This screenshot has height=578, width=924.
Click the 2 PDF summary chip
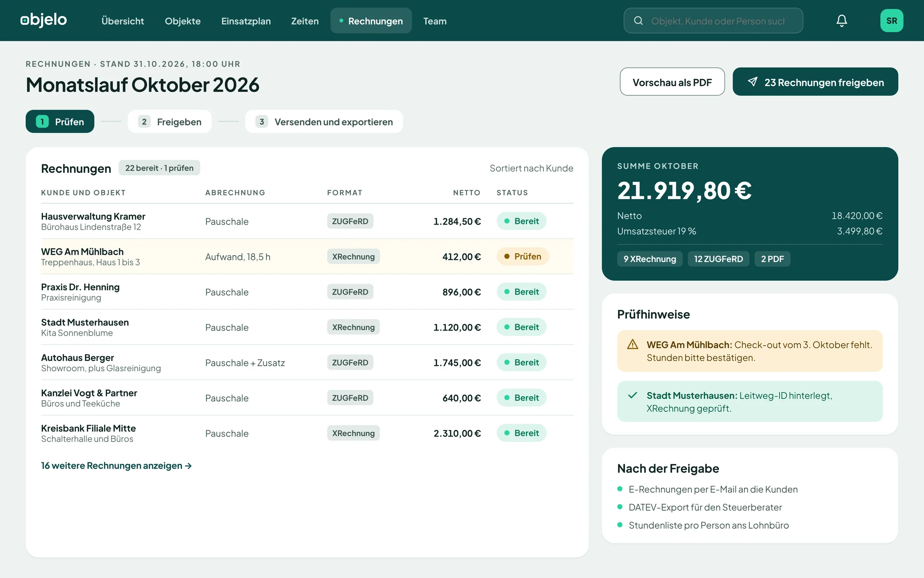772,259
